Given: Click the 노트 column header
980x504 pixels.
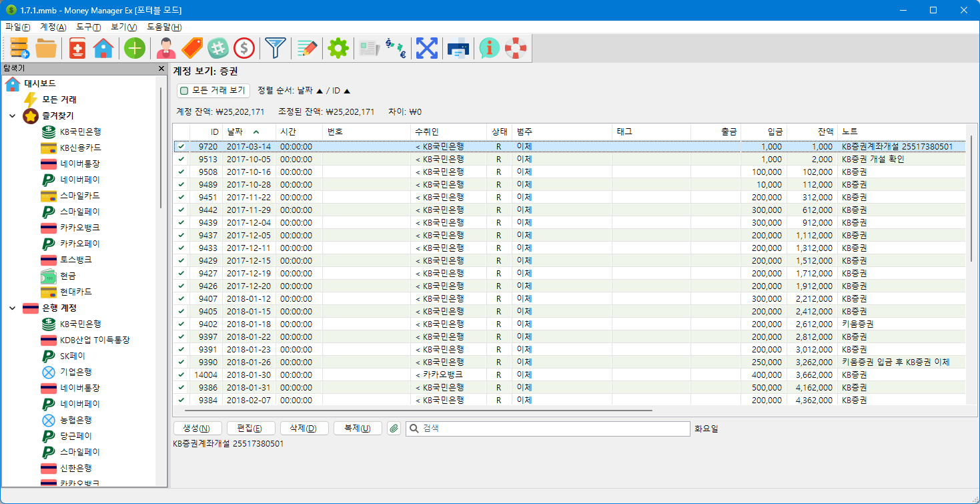Looking at the screenshot, I should coord(901,132).
